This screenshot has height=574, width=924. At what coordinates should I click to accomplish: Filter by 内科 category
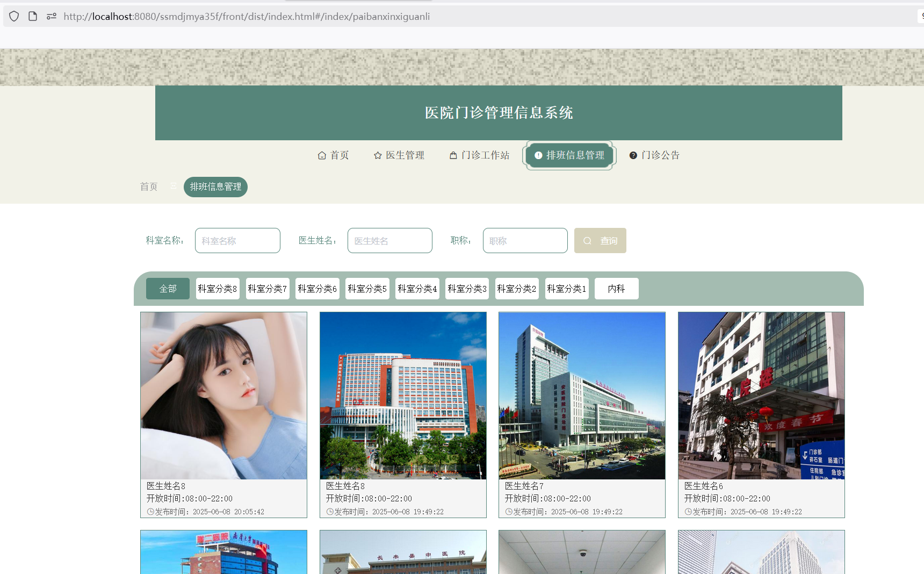616,289
